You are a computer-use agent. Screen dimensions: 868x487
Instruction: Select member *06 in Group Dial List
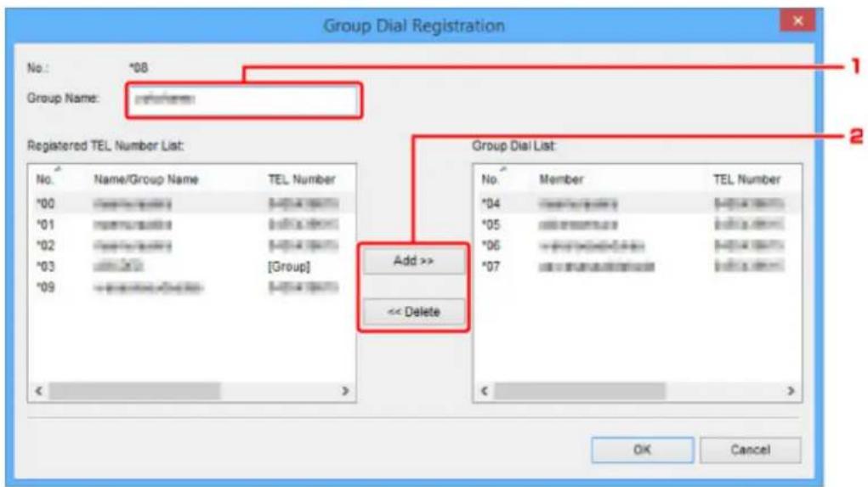click(x=637, y=245)
